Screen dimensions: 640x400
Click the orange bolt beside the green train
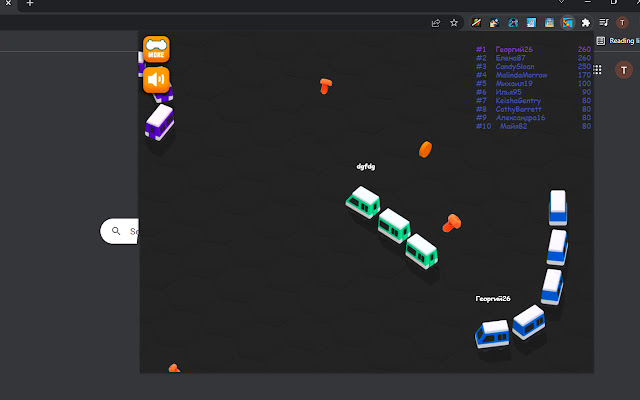452,223
